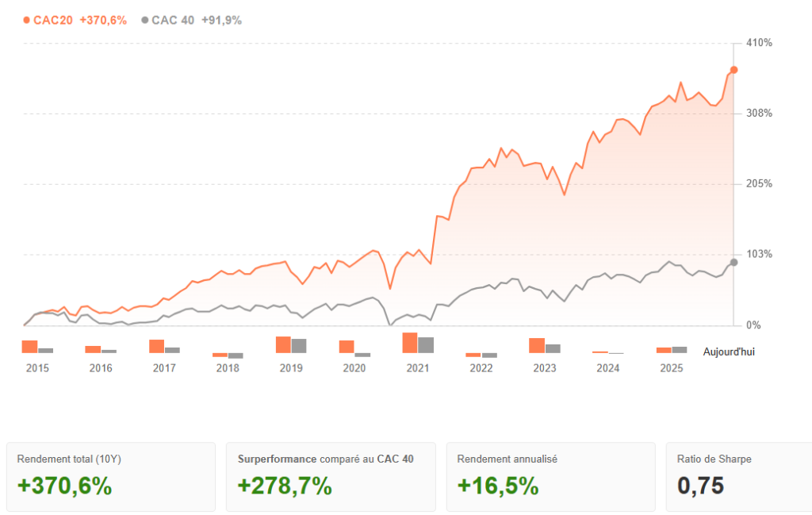Click the Rendement annualisé +16,5% card
Image resolution: width=812 pixels, height=515 pixels.
551,476
